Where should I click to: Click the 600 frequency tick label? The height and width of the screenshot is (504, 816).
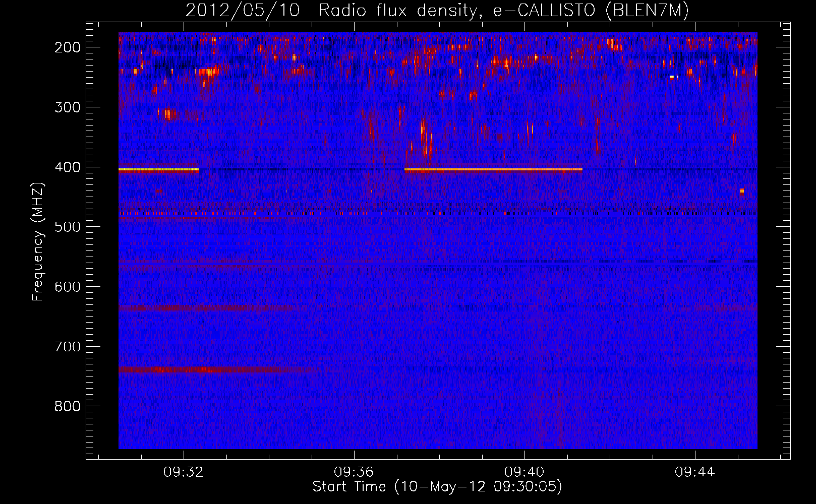tap(68, 287)
